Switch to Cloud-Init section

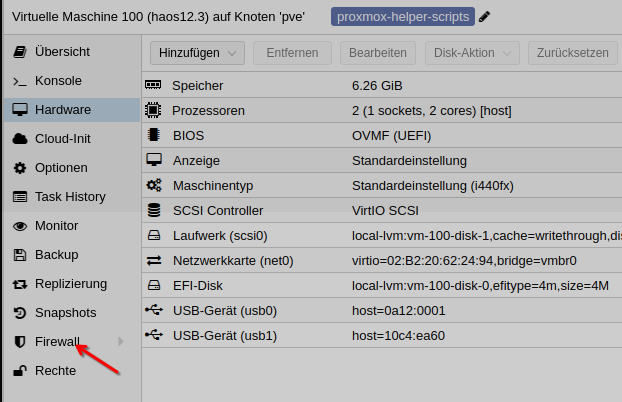pos(62,138)
